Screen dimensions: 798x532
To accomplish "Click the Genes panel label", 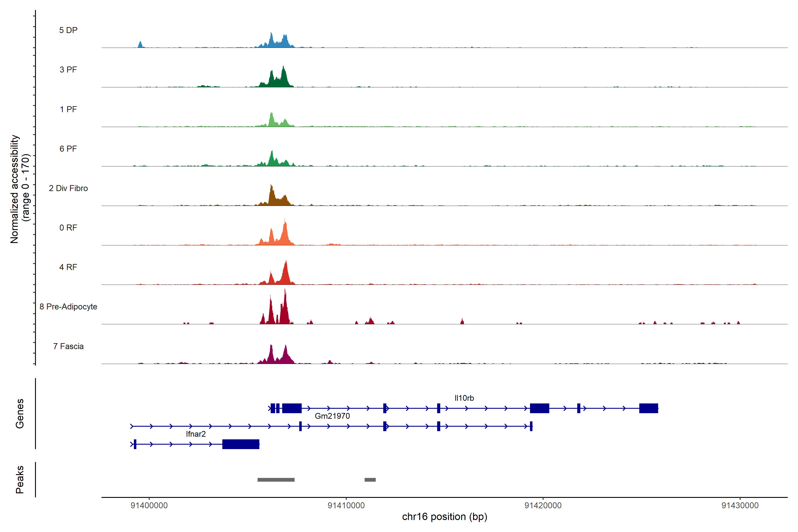I will pos(20,414).
